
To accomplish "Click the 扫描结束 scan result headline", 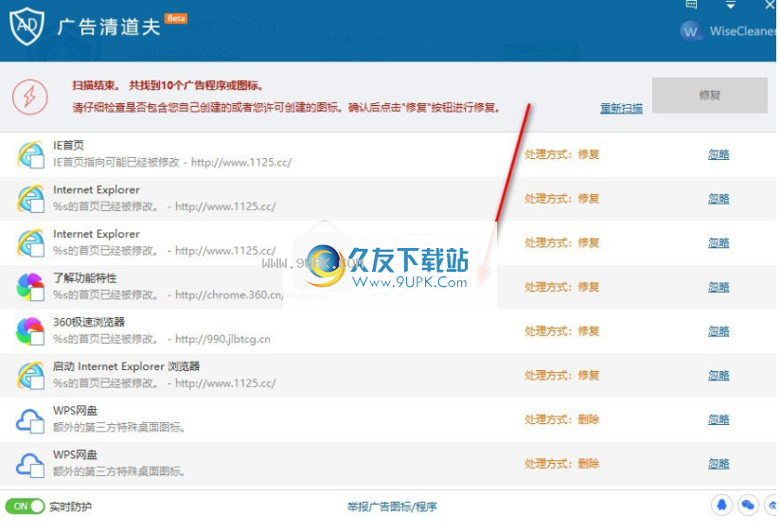I will pyautogui.click(x=168, y=85).
